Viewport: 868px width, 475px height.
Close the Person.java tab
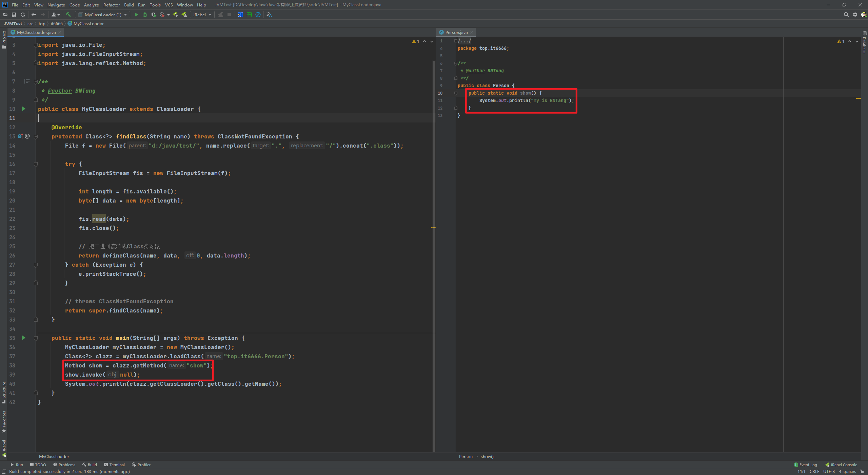point(472,33)
